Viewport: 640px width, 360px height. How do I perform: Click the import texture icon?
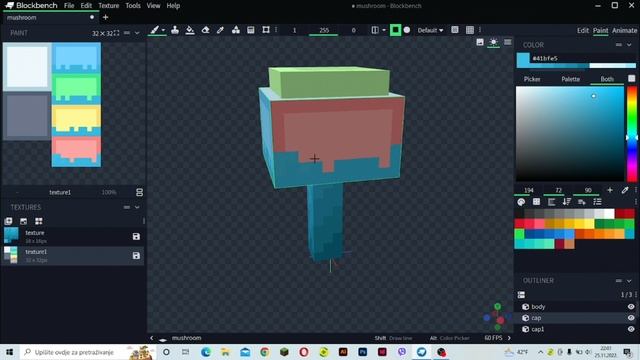click(x=23, y=221)
